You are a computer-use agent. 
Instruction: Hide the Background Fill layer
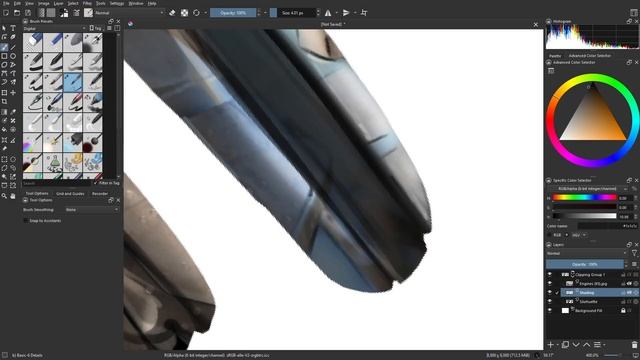tap(550, 310)
